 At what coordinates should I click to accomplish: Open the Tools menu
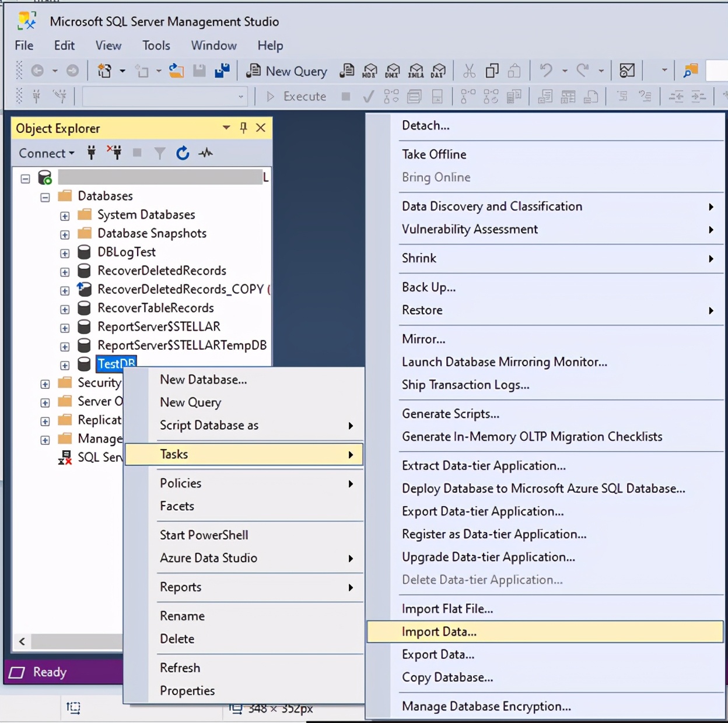[x=156, y=45]
